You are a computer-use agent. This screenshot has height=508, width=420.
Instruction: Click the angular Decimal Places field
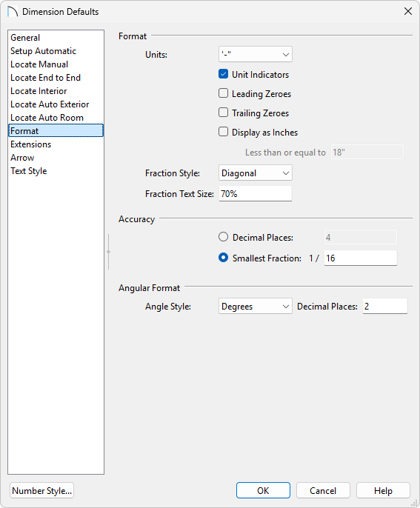[x=385, y=306]
